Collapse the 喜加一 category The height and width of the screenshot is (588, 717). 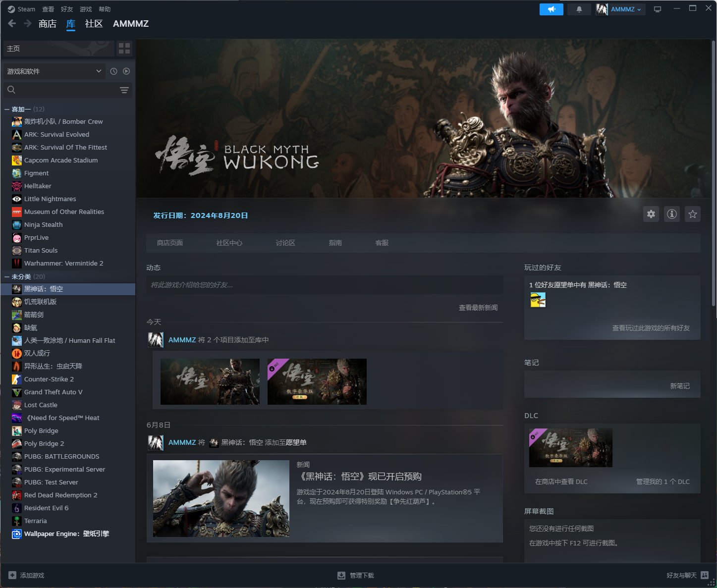[7, 109]
